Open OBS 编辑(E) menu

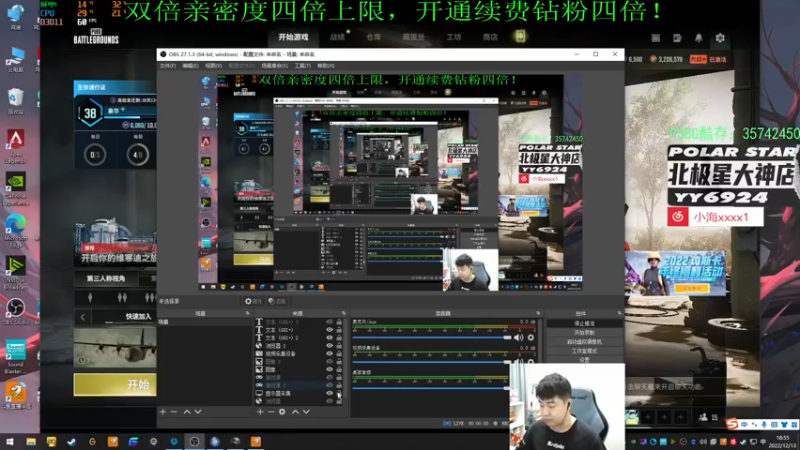click(190, 66)
